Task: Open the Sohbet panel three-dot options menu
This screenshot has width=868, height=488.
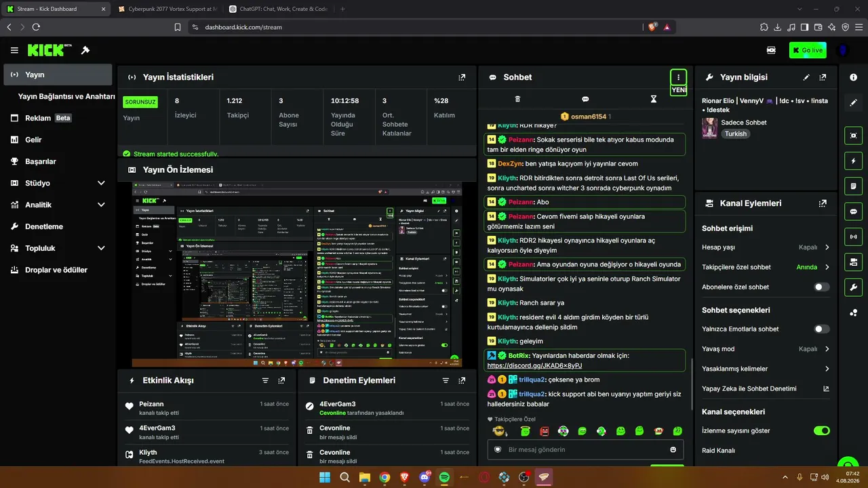Action: pyautogui.click(x=678, y=77)
